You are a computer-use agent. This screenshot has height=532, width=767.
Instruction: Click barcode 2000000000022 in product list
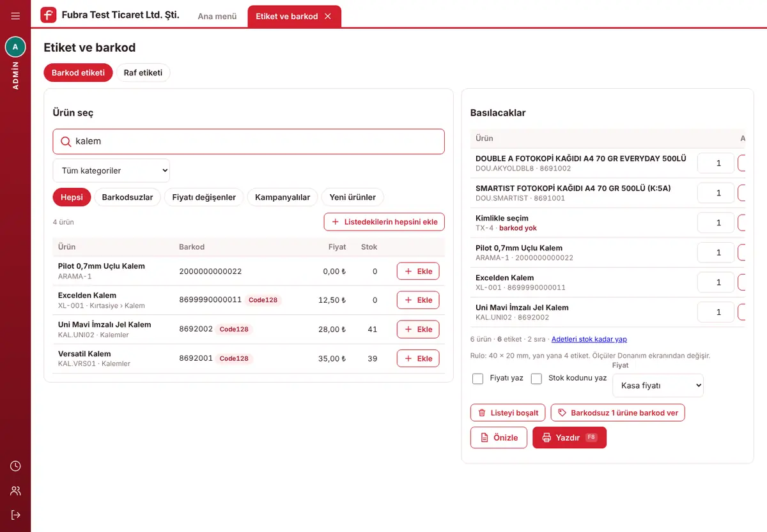210,271
